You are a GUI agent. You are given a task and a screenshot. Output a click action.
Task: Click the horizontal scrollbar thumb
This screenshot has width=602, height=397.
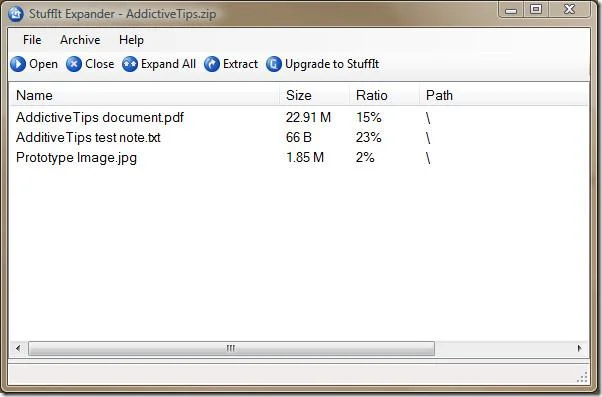(x=232, y=349)
